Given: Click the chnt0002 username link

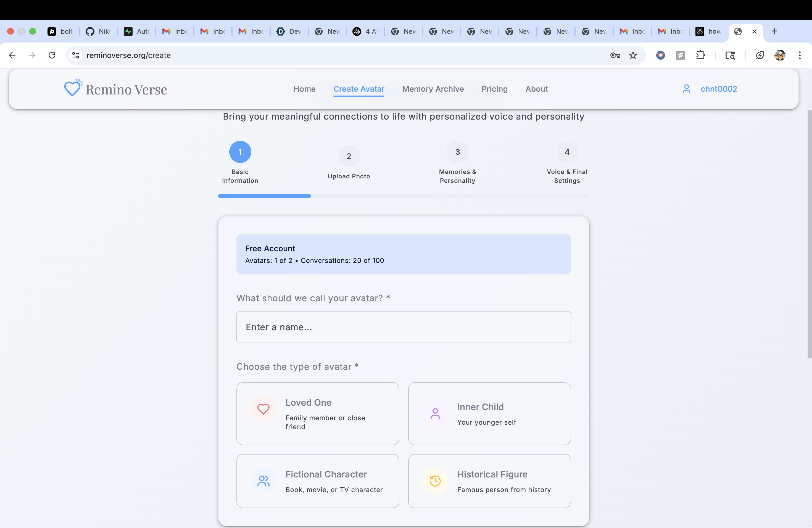Looking at the screenshot, I should click(x=719, y=89).
